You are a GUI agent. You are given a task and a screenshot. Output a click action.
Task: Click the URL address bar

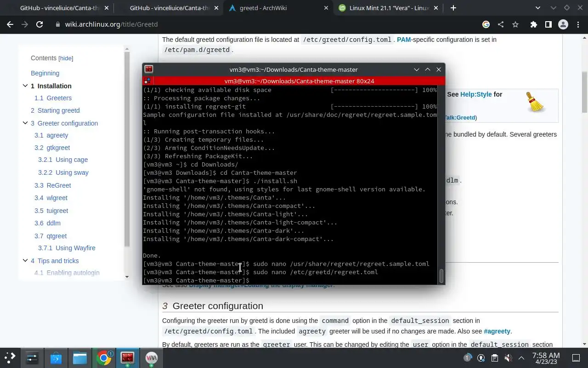tap(266, 24)
